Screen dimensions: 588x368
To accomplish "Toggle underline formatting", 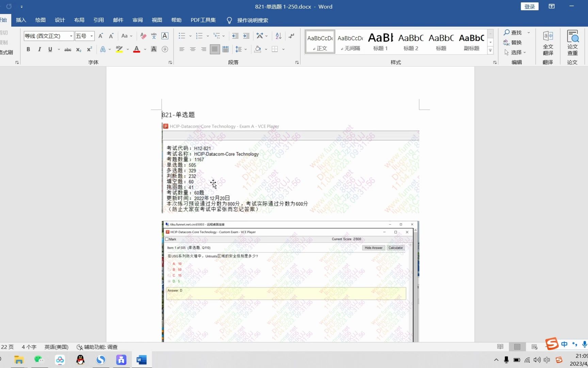I will 50,49.
